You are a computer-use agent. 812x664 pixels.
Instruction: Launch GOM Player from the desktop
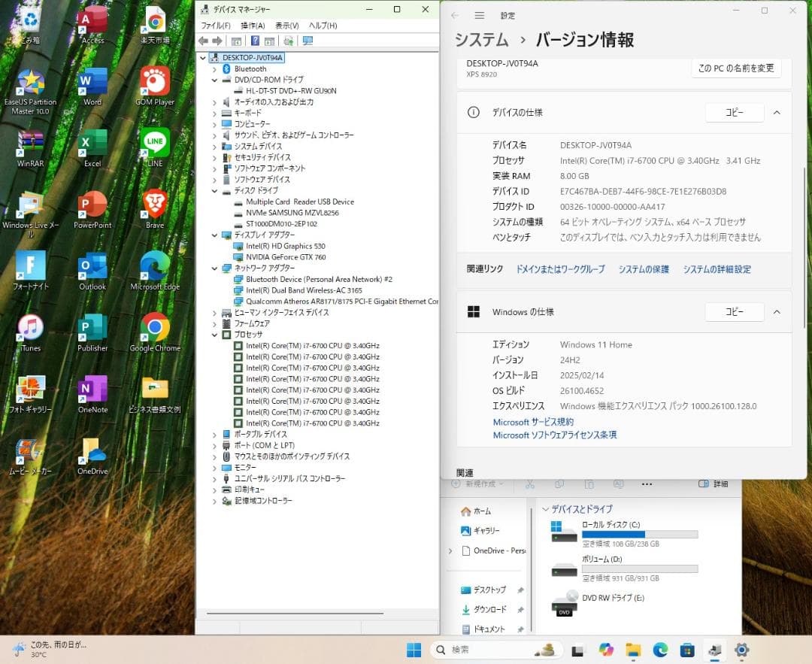tap(155, 83)
